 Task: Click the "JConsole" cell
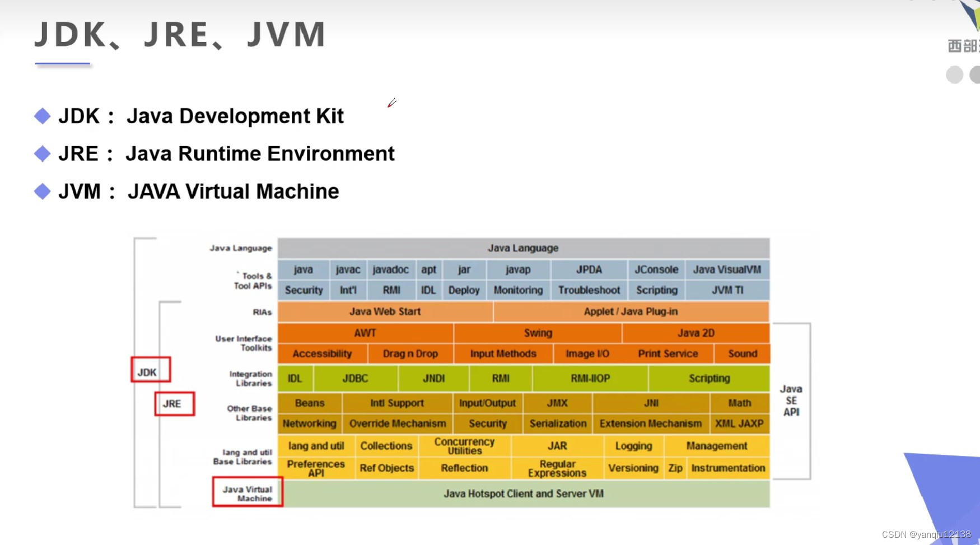tap(656, 269)
